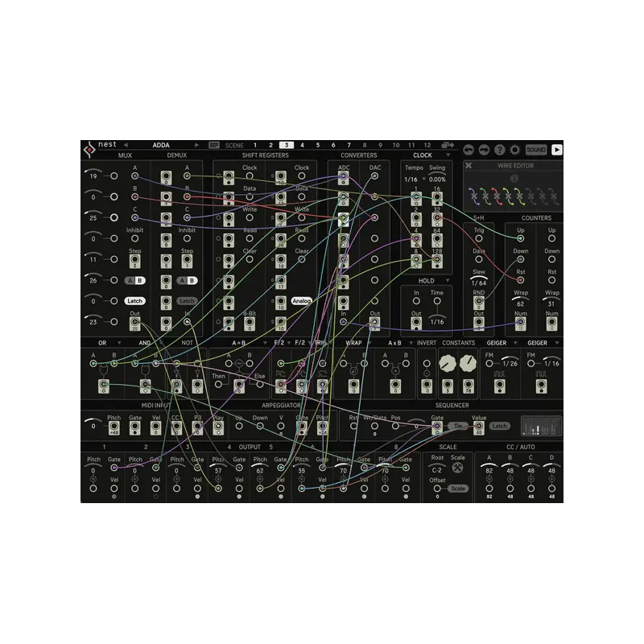
Task: Click the Clock division 1 jack
Action: pyautogui.click(x=416, y=198)
